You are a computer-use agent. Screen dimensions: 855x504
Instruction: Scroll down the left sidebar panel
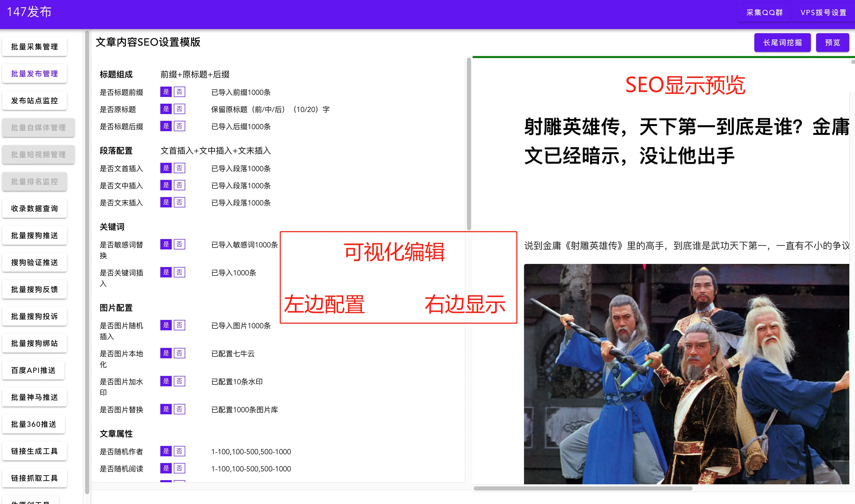coord(84,492)
